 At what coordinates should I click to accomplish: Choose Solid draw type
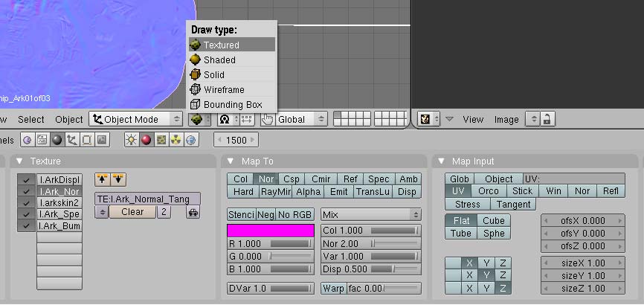click(232, 75)
